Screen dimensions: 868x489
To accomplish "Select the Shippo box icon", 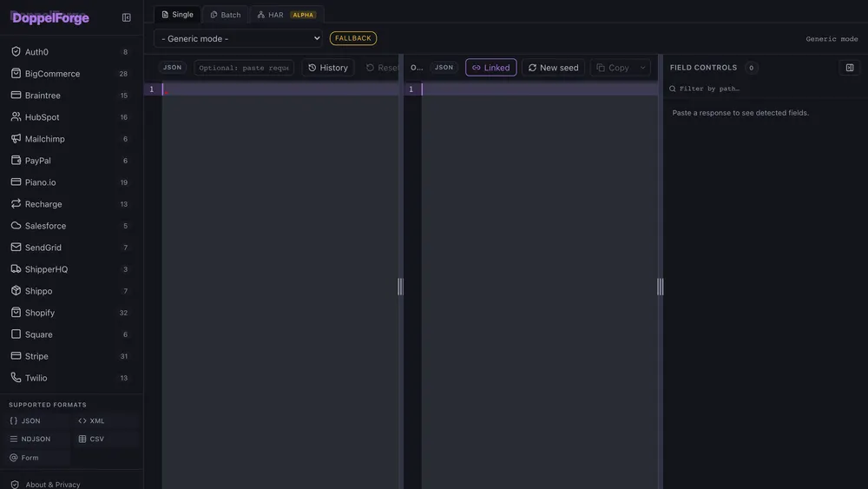I will 16,291.
